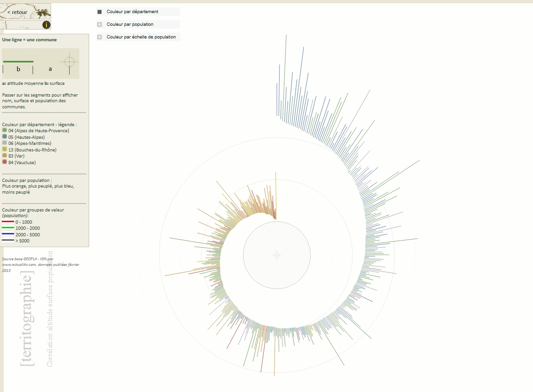Image resolution: width=533 pixels, height=392 pixels.
Task: Check the Couleur par population option
Action: [99, 24]
